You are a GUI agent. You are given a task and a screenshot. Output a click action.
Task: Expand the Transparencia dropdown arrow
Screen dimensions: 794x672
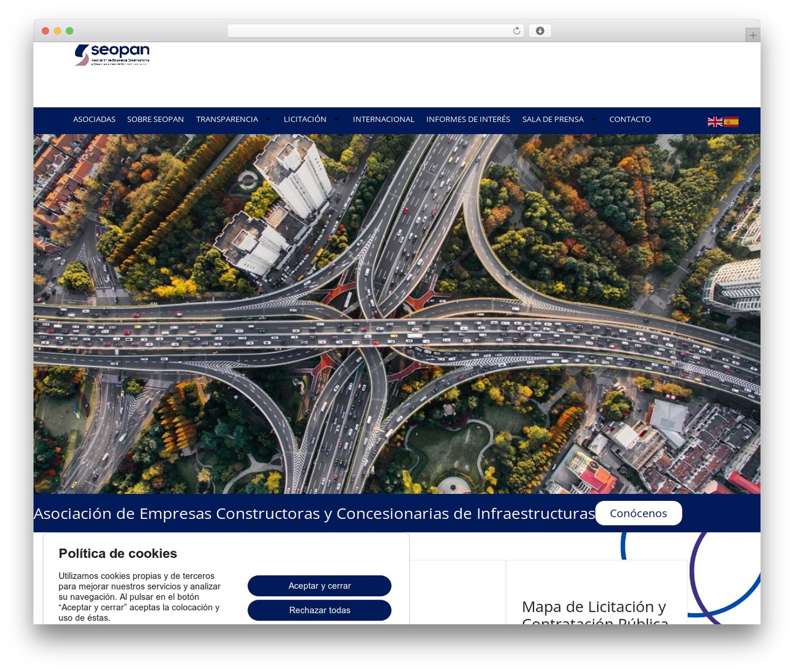tap(268, 120)
